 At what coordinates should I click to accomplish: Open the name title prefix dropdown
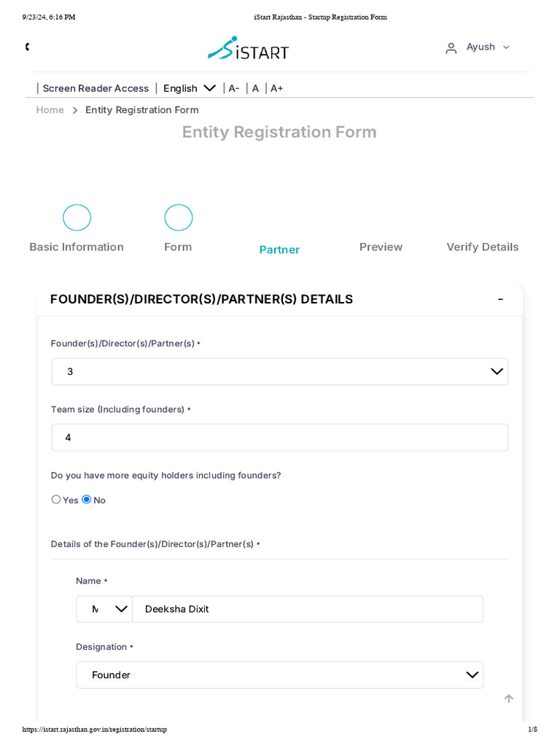coord(104,609)
